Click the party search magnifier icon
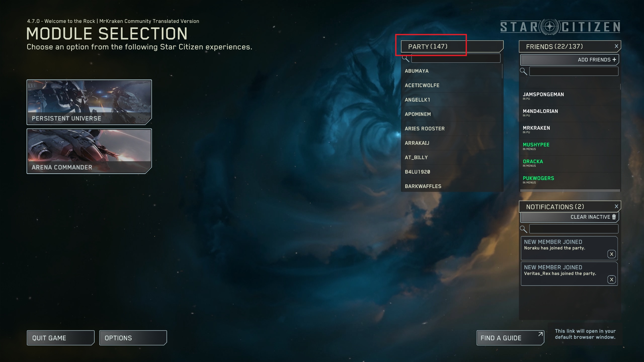Viewport: 644px width, 362px height. coord(406,59)
